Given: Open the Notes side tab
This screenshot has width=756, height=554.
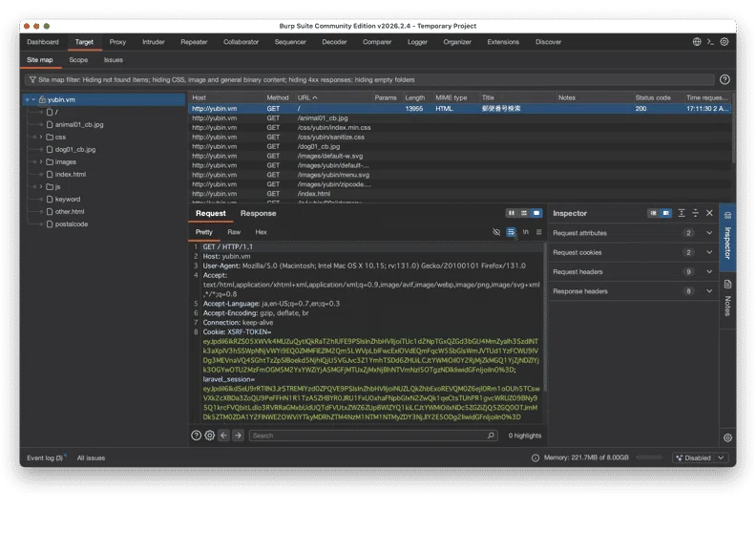Looking at the screenshot, I should coord(727,299).
